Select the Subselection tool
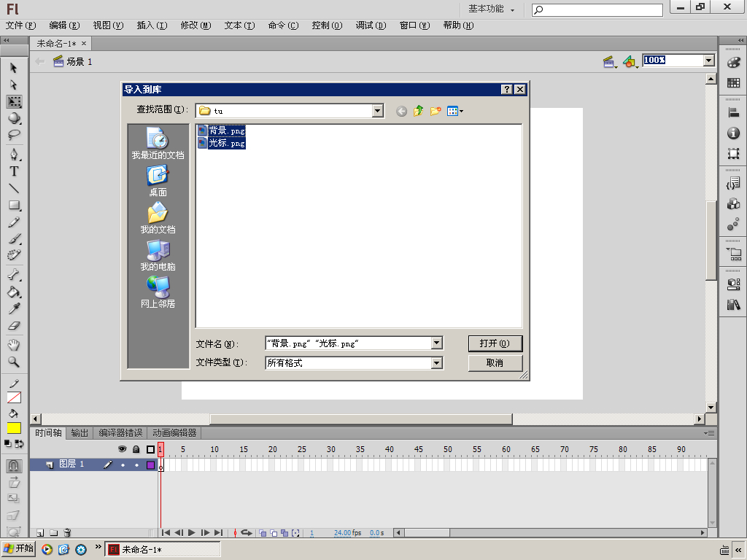The width and height of the screenshot is (747, 560). [14, 85]
